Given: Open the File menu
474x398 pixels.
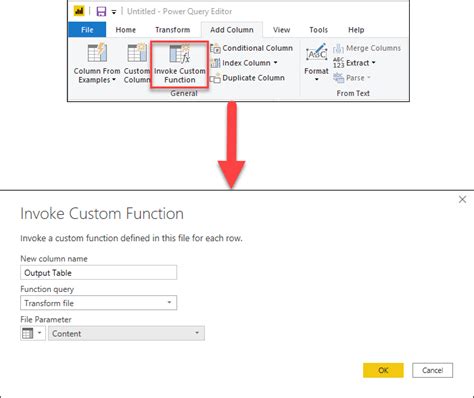Looking at the screenshot, I should [x=87, y=30].
